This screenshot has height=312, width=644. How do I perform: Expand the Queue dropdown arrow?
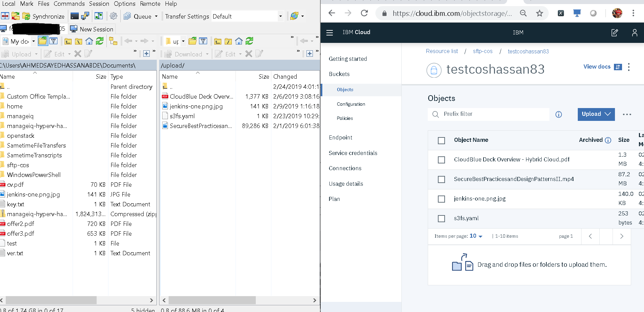(x=156, y=16)
